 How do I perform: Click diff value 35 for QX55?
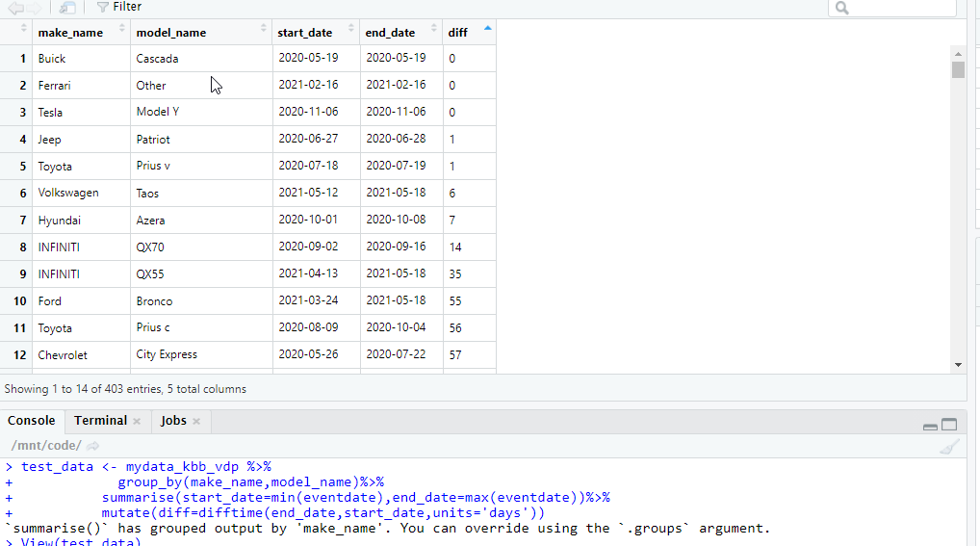470,273
